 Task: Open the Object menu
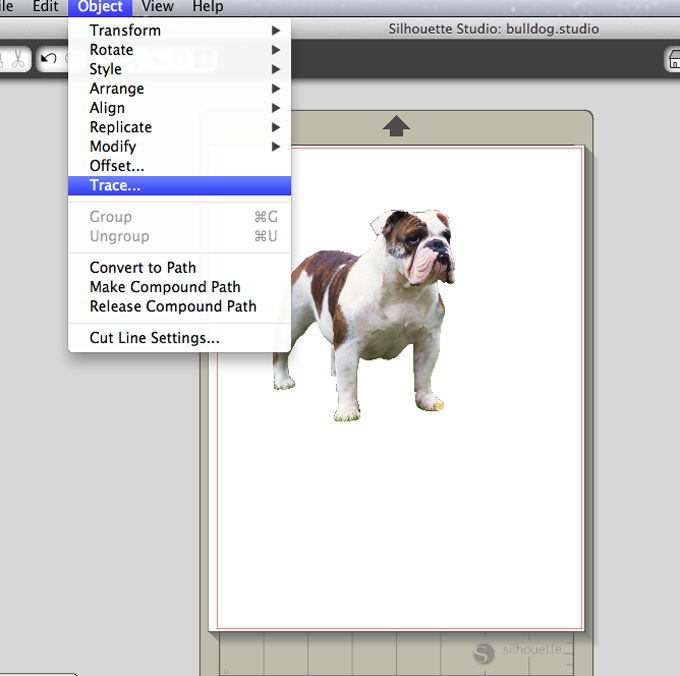pyautogui.click(x=100, y=7)
